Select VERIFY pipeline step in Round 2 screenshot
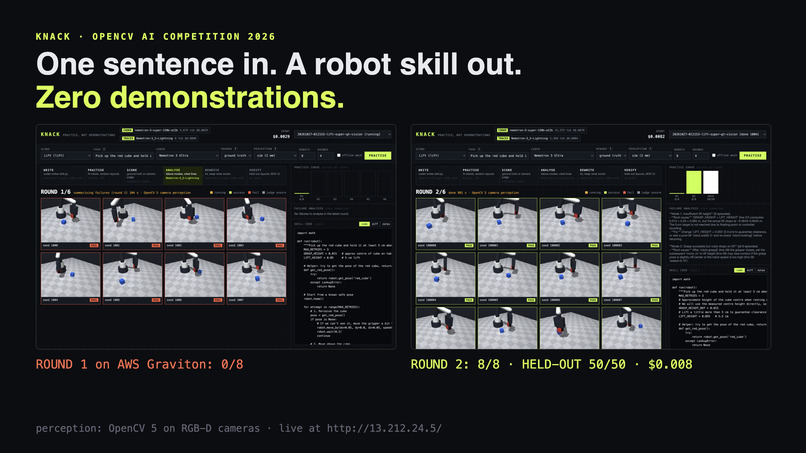This screenshot has width=806, height=453. pos(642,175)
